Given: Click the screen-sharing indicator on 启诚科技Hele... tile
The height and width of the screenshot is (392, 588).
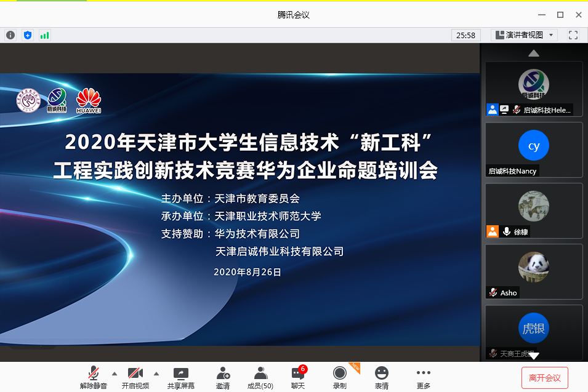Looking at the screenshot, I should [504, 110].
